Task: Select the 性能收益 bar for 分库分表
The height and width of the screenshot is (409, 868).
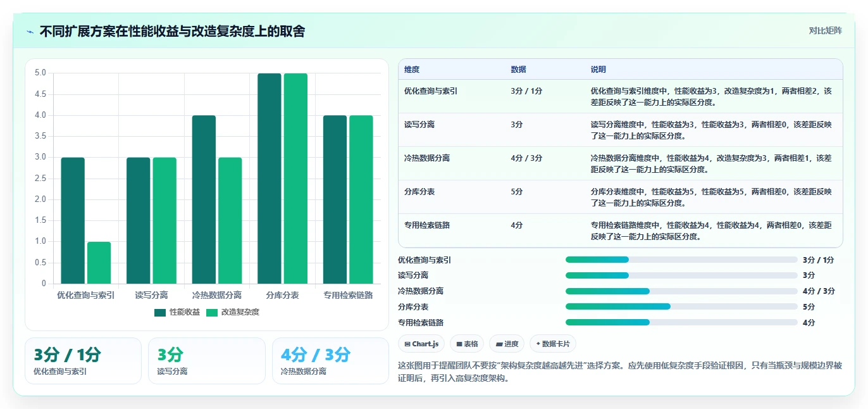Action: pos(270,179)
